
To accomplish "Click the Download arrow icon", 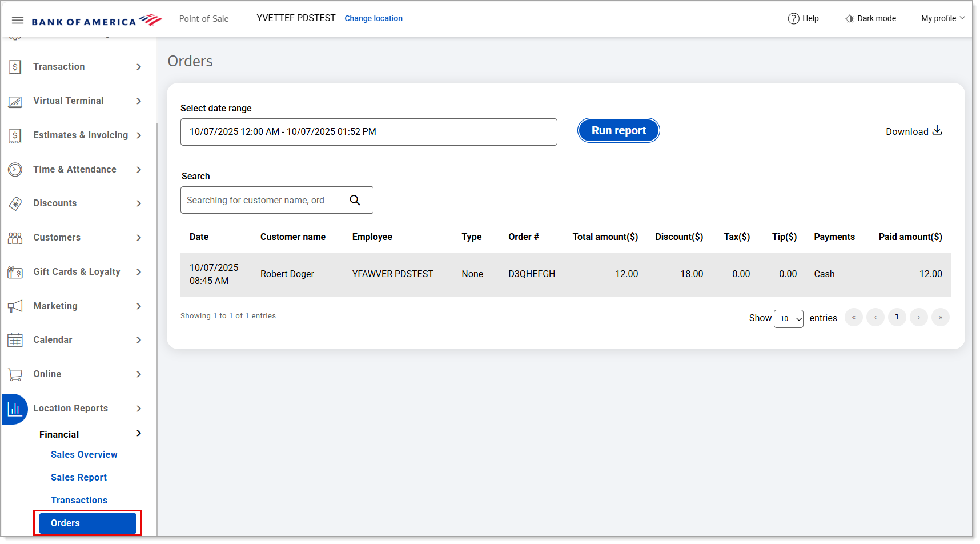I will (x=937, y=131).
